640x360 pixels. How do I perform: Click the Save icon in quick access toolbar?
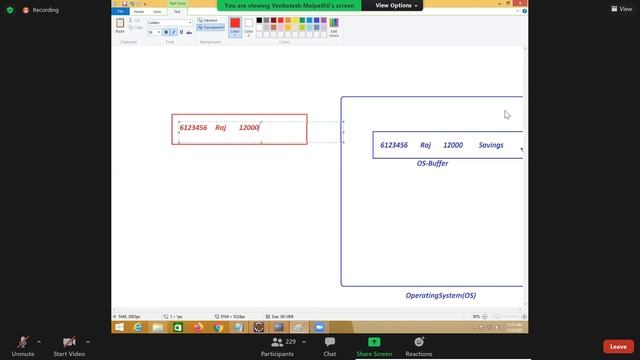pos(124,4)
